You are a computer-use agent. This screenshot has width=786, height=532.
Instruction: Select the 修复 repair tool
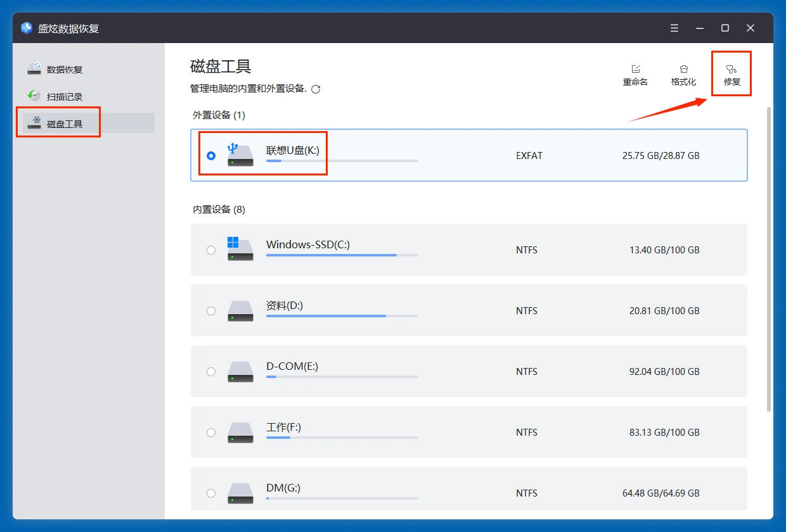[731, 74]
